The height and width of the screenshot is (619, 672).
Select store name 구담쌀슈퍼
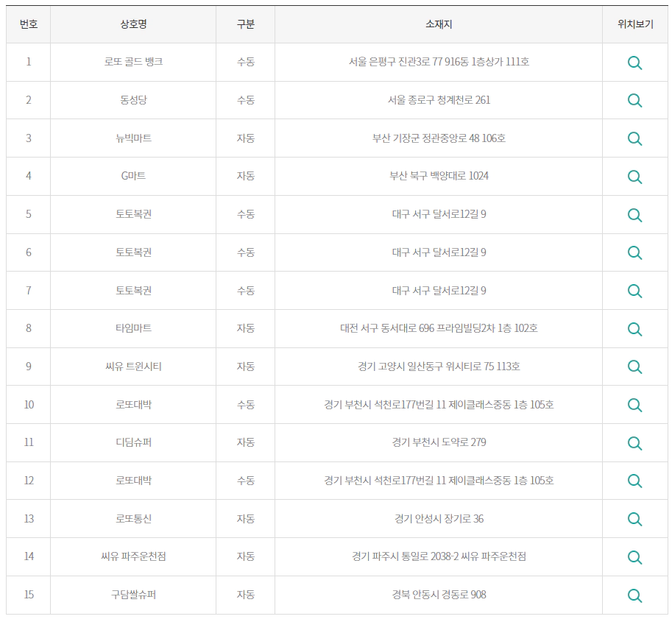(x=133, y=595)
